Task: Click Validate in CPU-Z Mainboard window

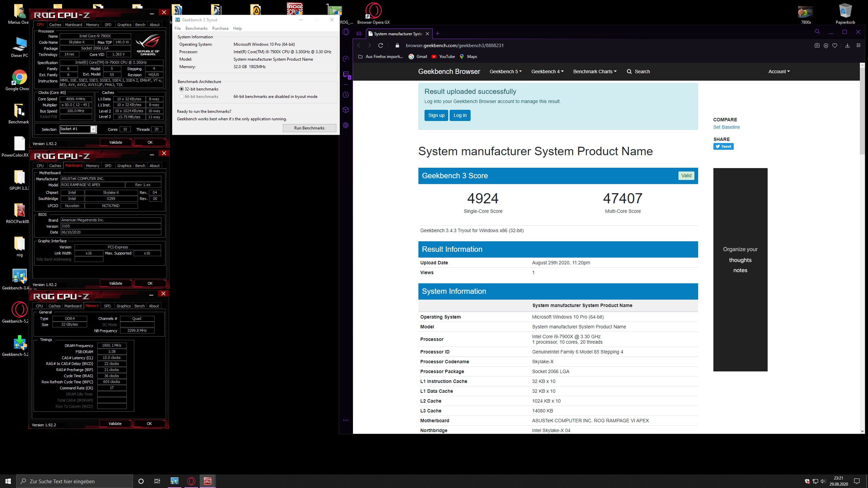Action: pyautogui.click(x=116, y=283)
